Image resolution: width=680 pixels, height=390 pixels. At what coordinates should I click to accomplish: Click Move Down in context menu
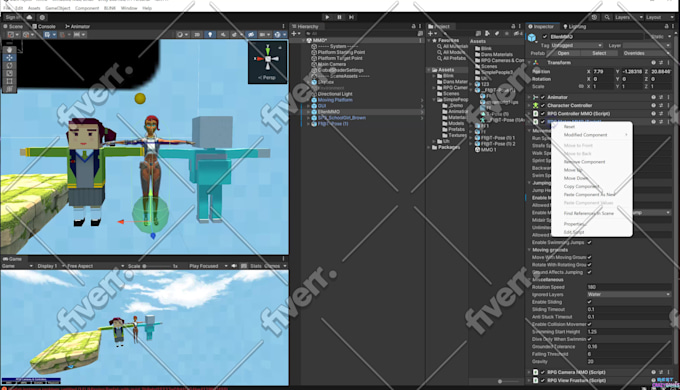(x=576, y=178)
